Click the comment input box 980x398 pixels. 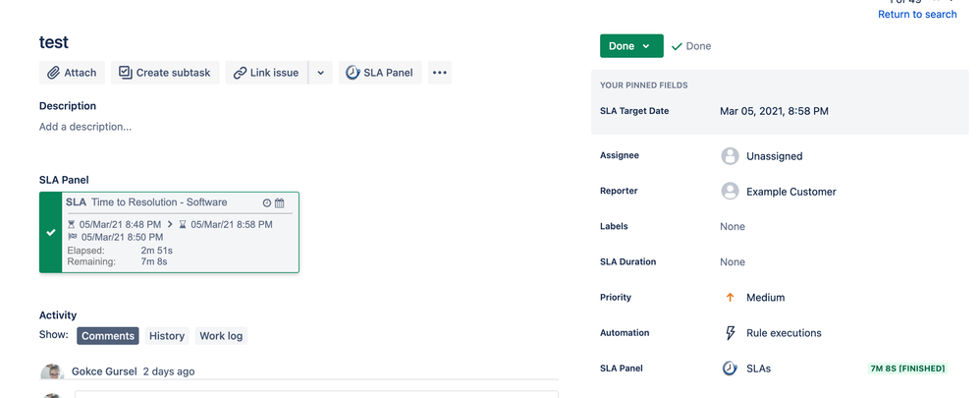[316, 394]
